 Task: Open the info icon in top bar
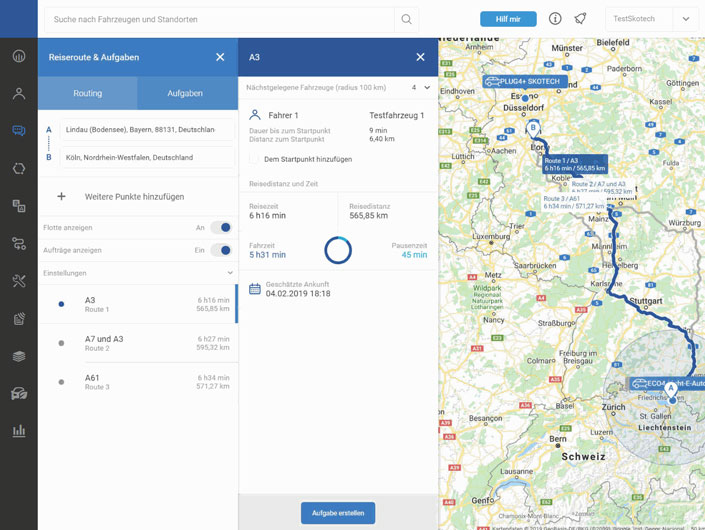[x=555, y=19]
